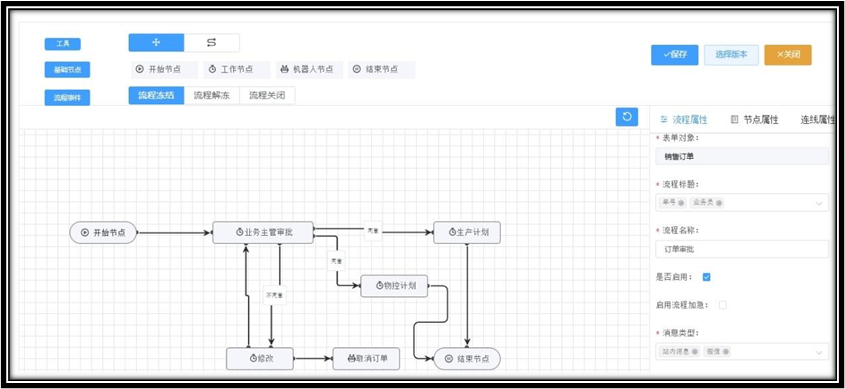Pick the 机器人节点 base node
The width and height of the screenshot is (845, 389).
point(309,70)
